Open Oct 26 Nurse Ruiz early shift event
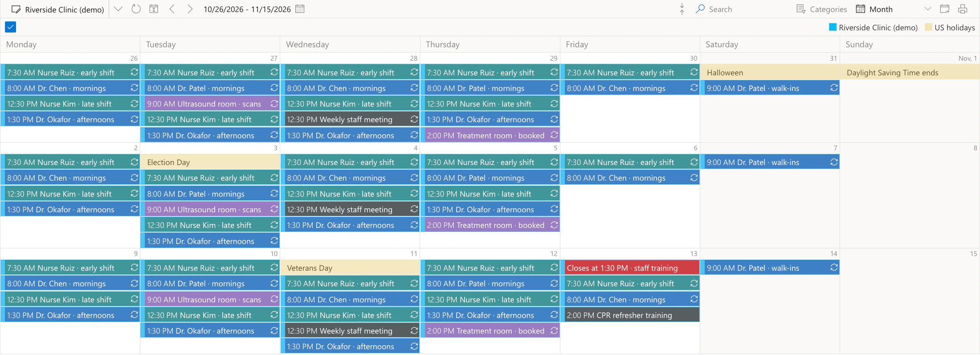This screenshot has height=355, width=980. tap(70, 72)
